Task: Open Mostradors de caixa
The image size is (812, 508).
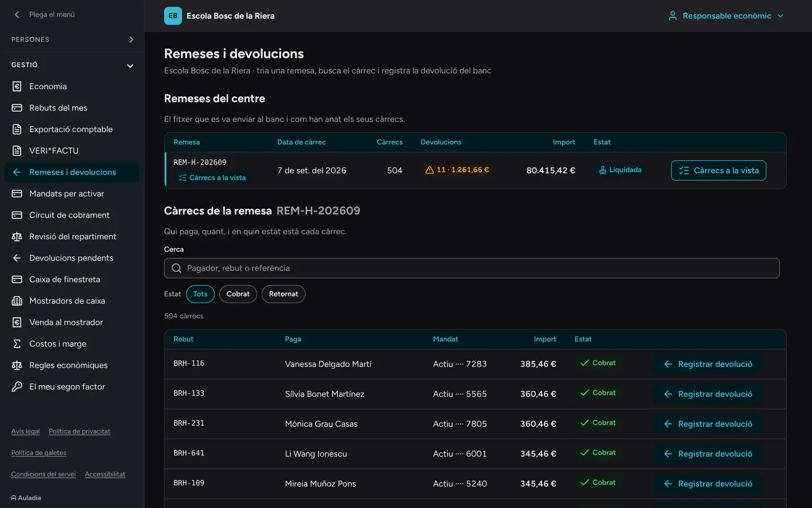Action: 72,301
